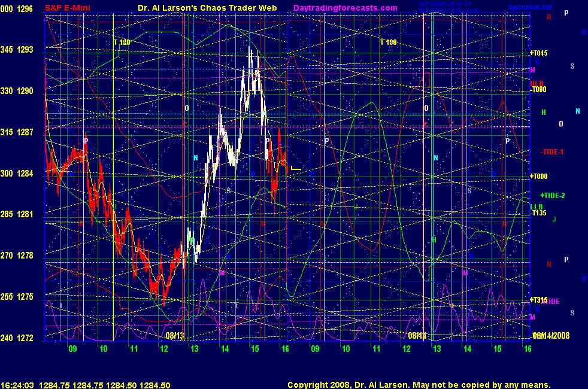Click the "S&P E-Mini" chart title

pos(68,8)
